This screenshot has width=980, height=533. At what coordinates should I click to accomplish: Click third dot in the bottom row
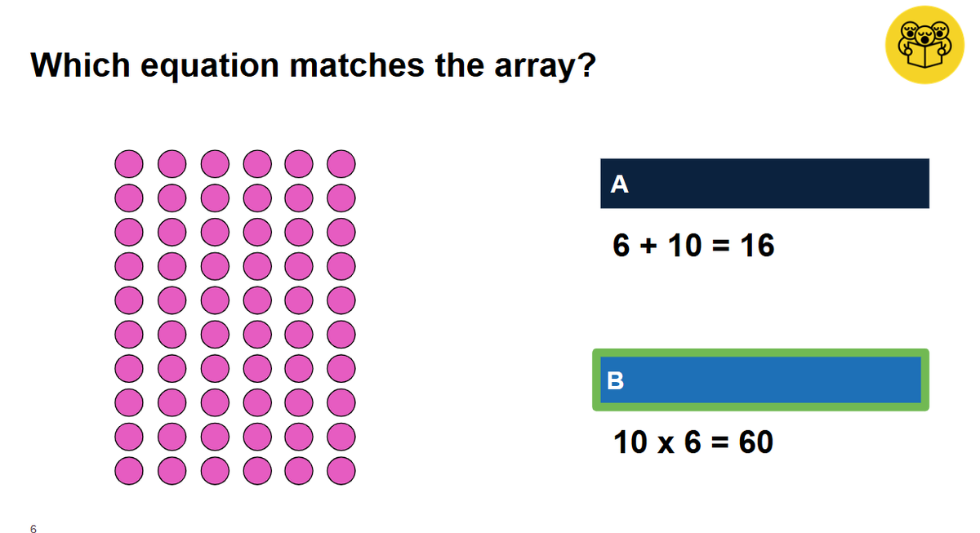pyautogui.click(x=214, y=471)
